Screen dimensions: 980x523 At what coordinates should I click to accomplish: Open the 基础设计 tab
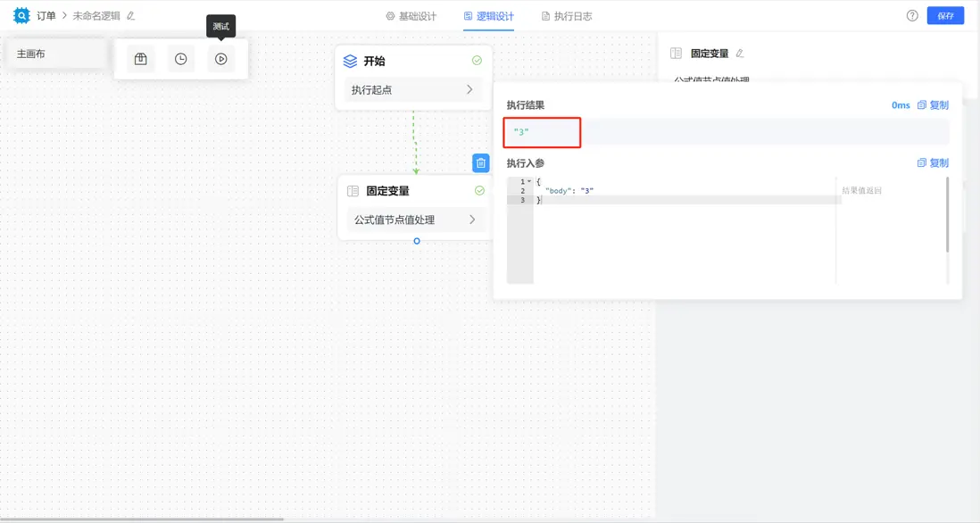[411, 15]
